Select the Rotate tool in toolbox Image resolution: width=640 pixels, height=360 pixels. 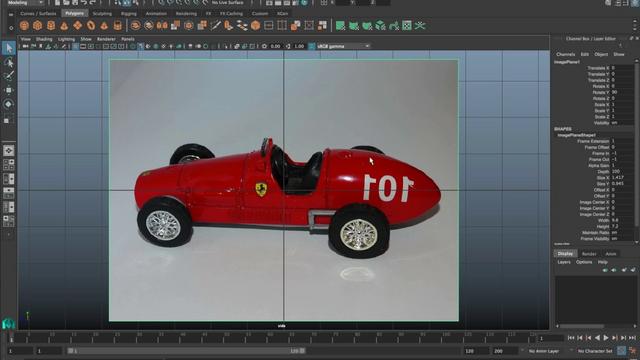point(9,104)
